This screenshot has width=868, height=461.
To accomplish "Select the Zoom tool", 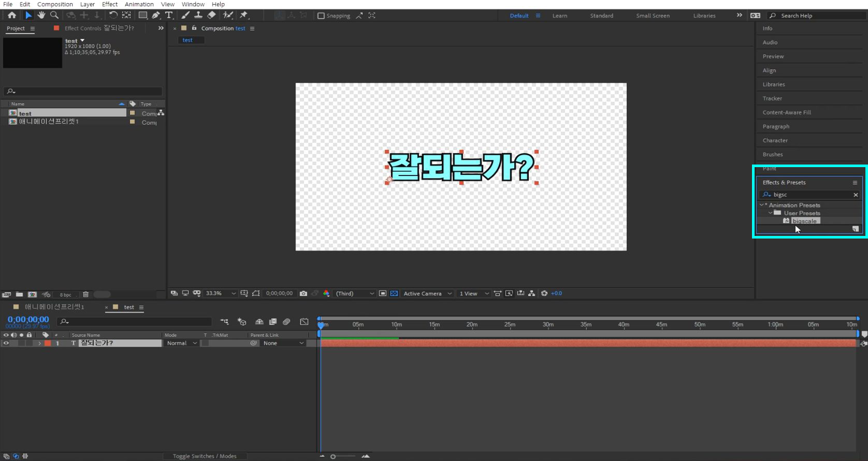I will [x=54, y=16].
